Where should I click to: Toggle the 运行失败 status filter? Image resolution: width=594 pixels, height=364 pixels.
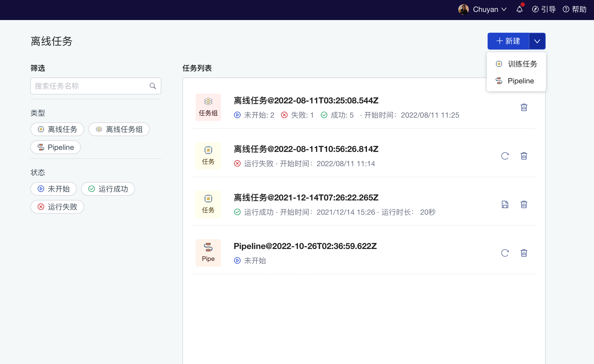click(57, 207)
